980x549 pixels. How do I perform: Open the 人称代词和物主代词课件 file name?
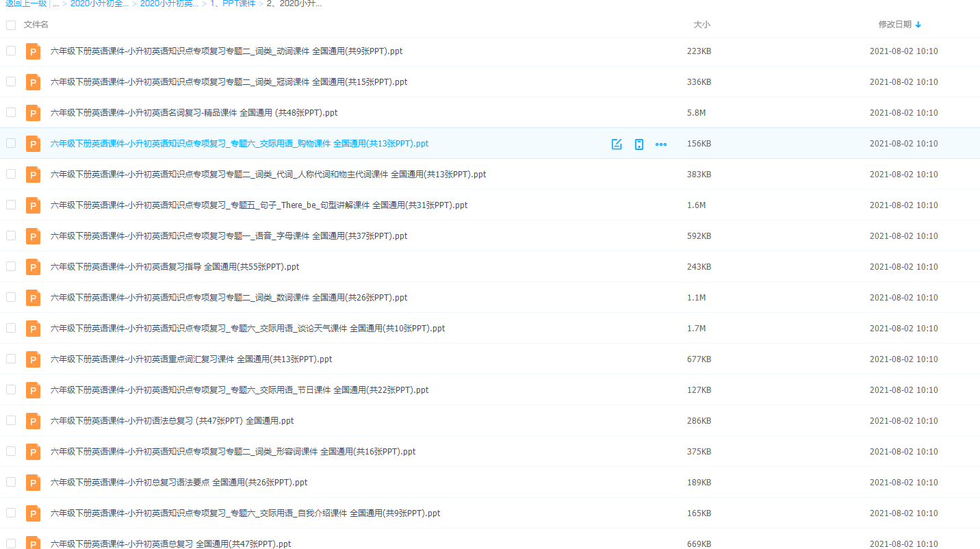[268, 175]
